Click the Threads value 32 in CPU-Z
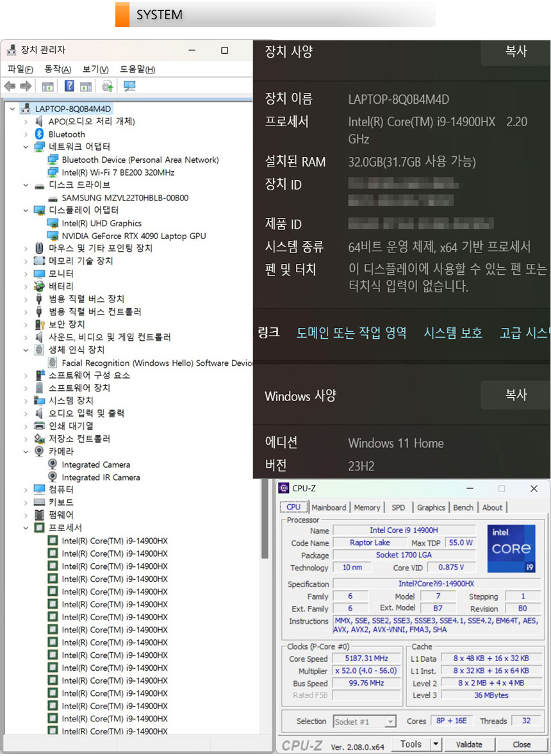551x756 pixels. [x=527, y=721]
